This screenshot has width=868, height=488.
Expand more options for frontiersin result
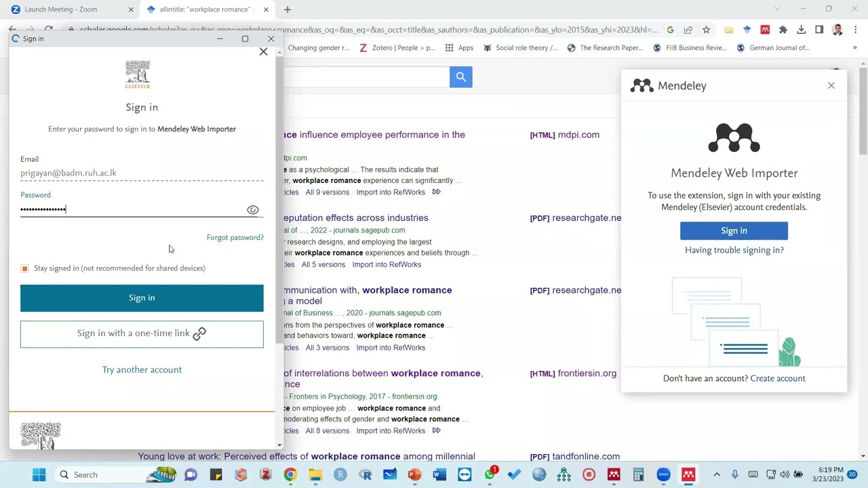[x=436, y=431]
